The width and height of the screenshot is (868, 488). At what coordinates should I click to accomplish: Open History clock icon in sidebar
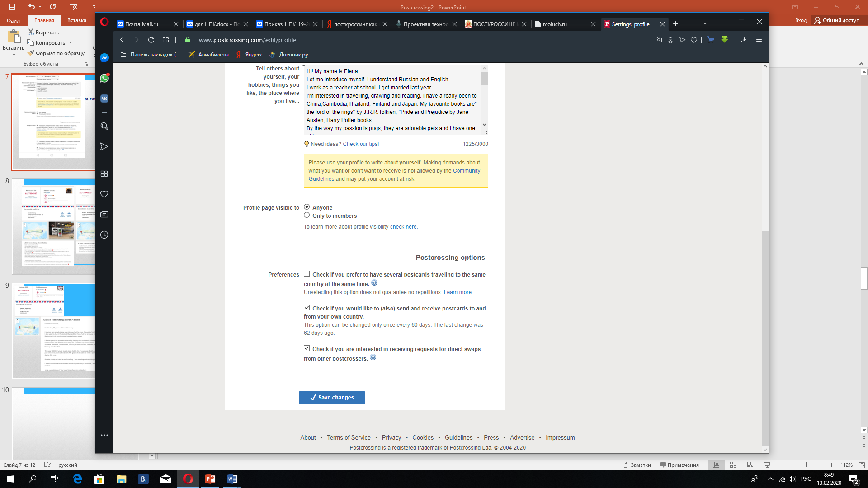(x=104, y=235)
